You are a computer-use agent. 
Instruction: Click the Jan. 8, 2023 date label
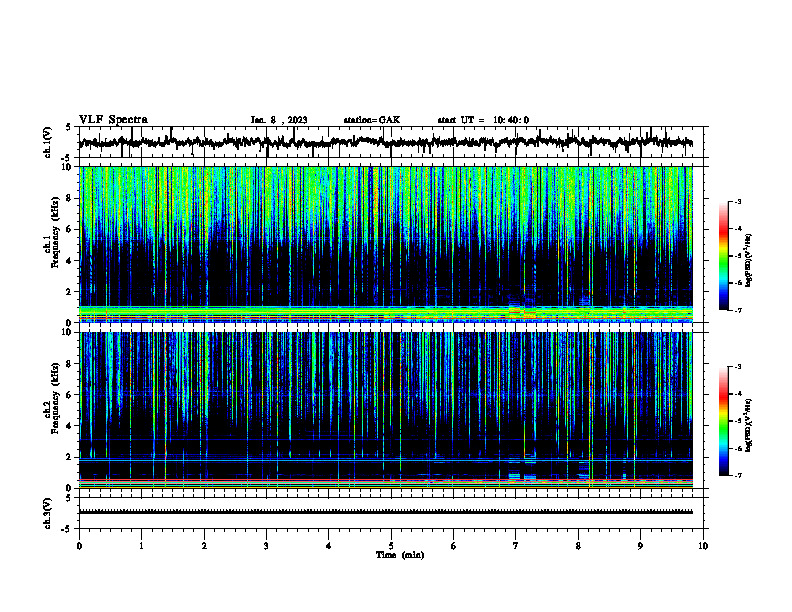click(x=279, y=120)
